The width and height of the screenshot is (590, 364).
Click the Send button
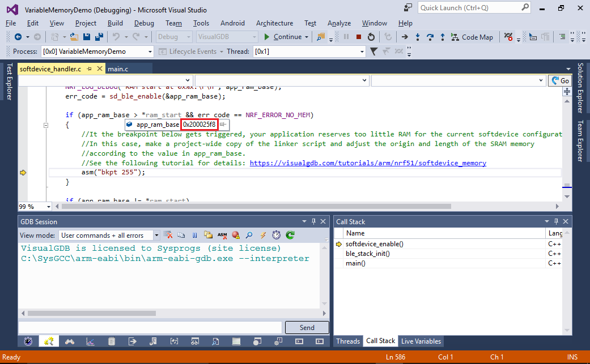(x=307, y=328)
